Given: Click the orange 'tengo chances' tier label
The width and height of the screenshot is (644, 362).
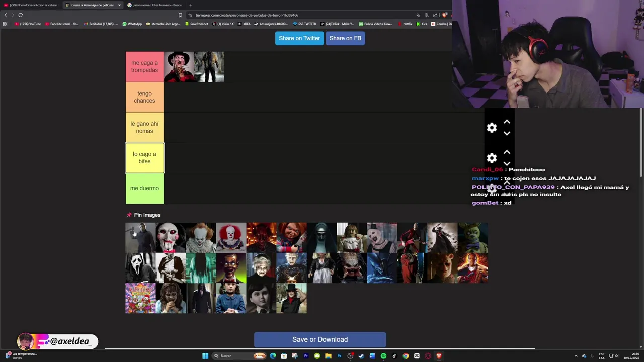Looking at the screenshot, I should (144, 97).
